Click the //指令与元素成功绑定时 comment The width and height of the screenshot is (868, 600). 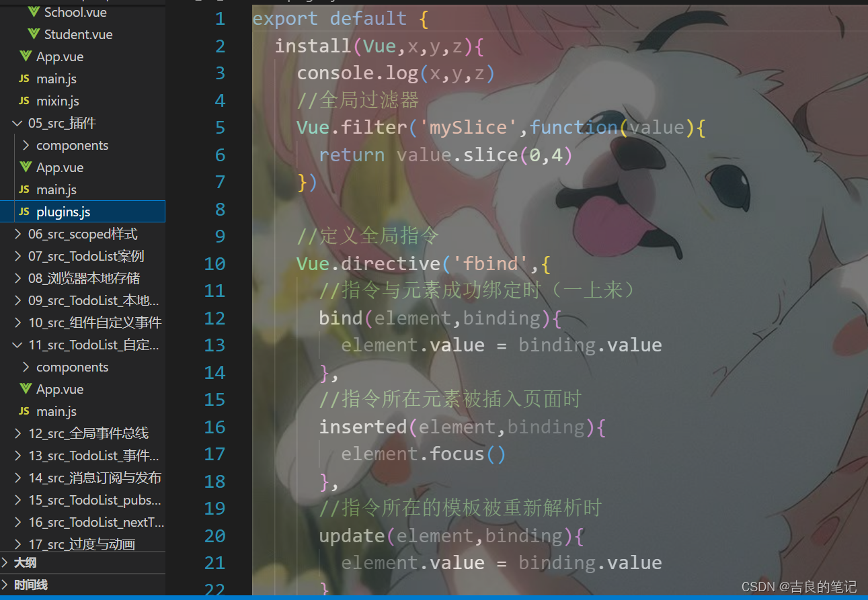pyautogui.click(x=477, y=290)
